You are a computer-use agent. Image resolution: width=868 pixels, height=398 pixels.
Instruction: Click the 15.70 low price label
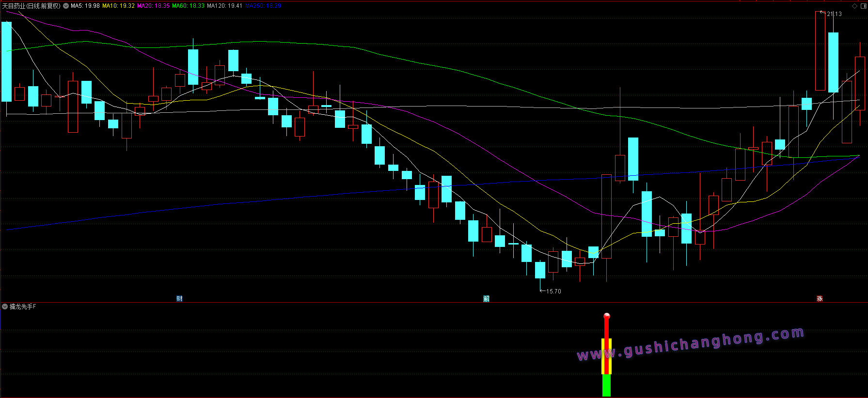pyautogui.click(x=553, y=291)
